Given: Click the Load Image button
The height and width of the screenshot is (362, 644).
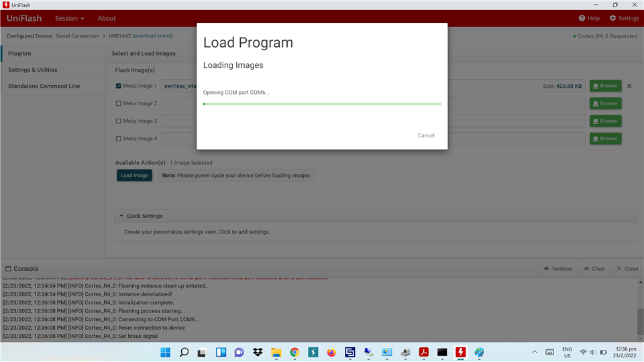Looking at the screenshot, I should click(134, 175).
